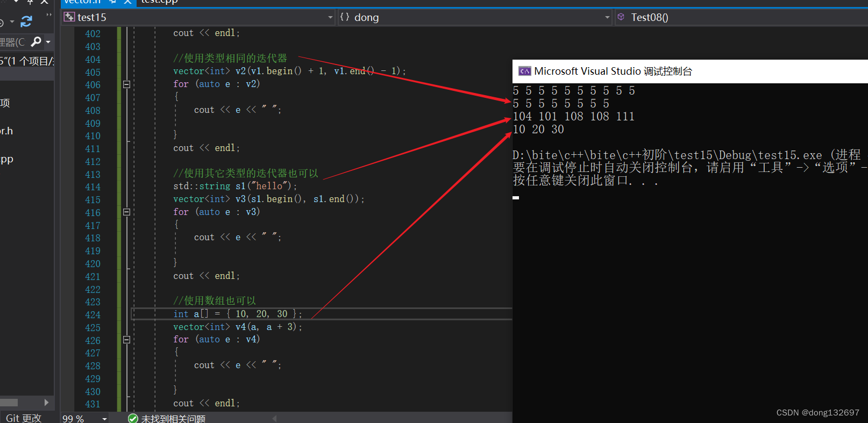Screen dimensions: 868x423
Task: Pin the Solution Explorer panel
Action: pos(30,2)
